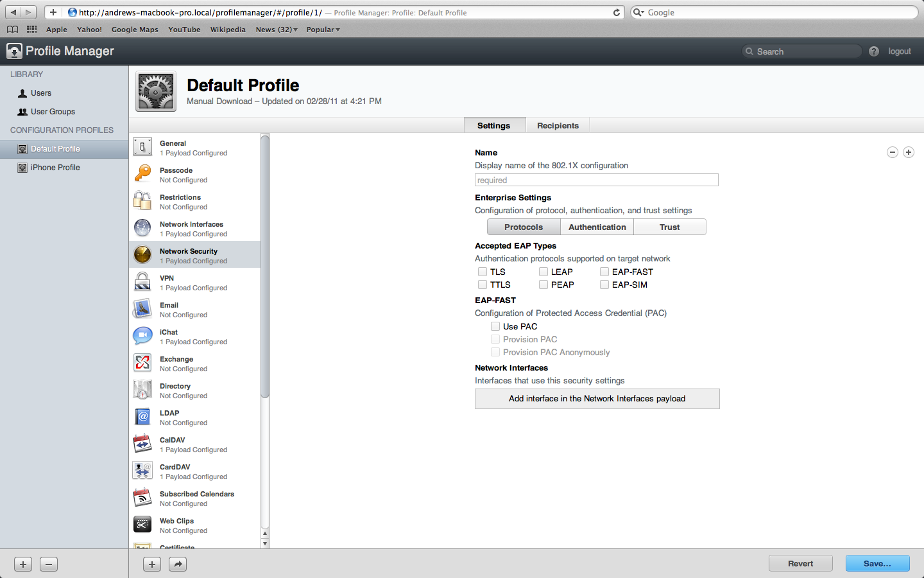Select the Email payload icon
Image resolution: width=924 pixels, height=578 pixels.
(142, 309)
